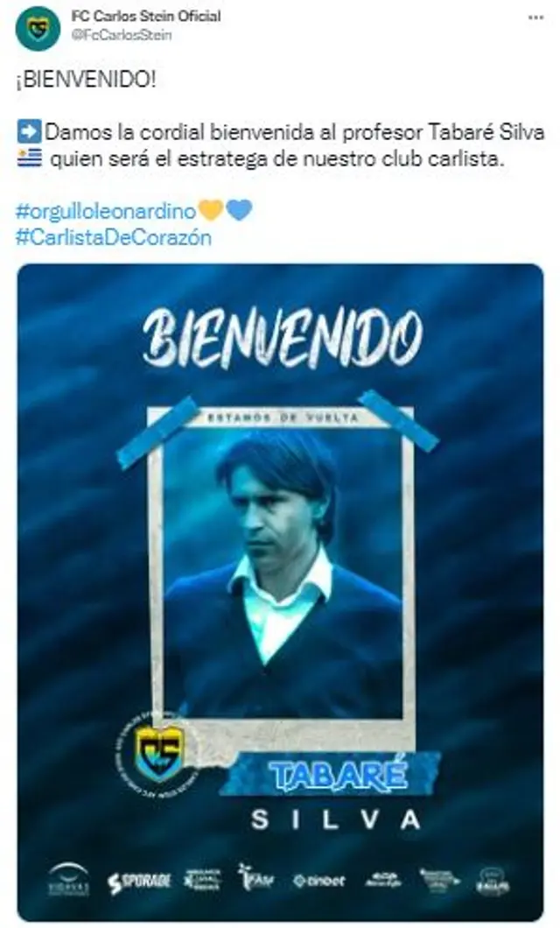This screenshot has height=928, width=560.
Task: Click the first sponsor logo at bottom left
Action: [x=68, y=880]
